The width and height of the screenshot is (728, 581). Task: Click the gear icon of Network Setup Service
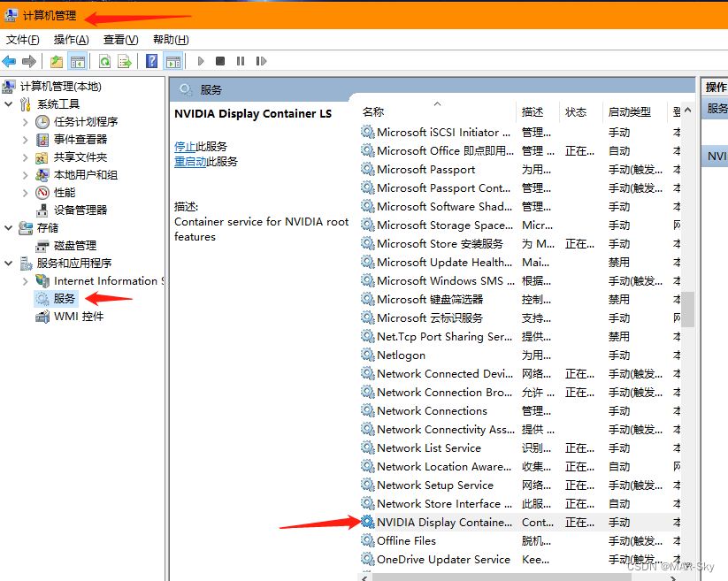pyautogui.click(x=367, y=485)
